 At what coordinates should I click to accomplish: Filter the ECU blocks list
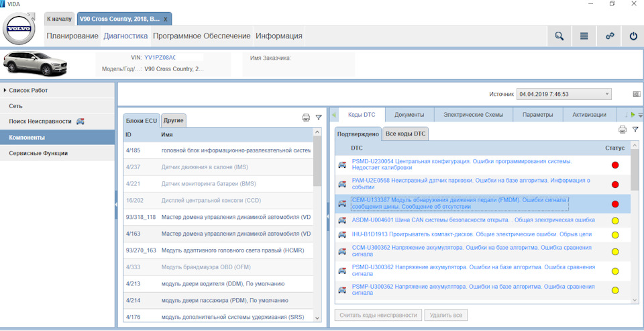[318, 117]
